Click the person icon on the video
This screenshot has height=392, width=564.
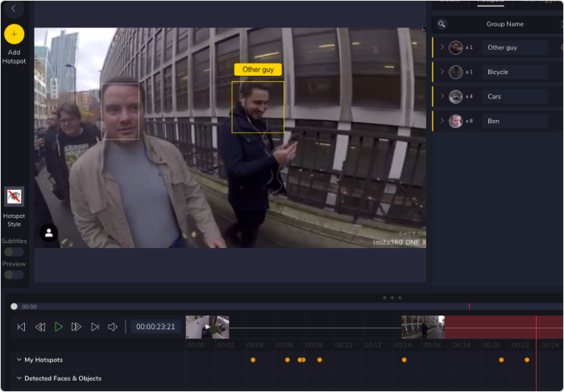coord(49,233)
